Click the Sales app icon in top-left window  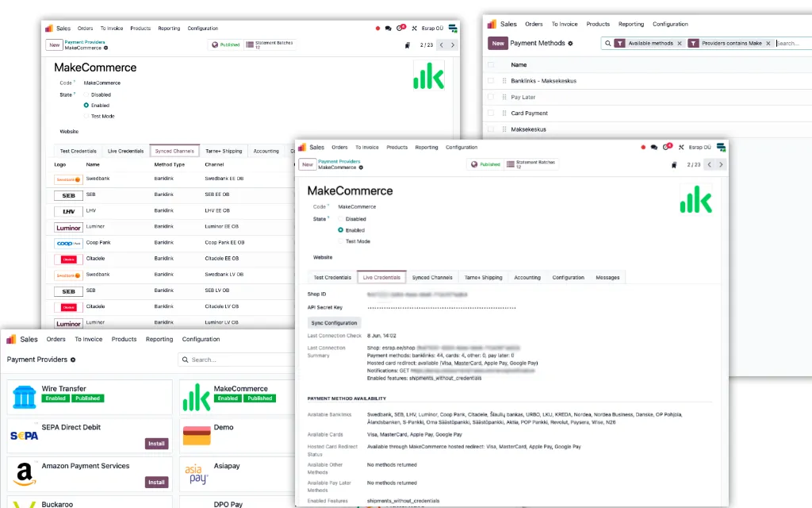(x=48, y=29)
